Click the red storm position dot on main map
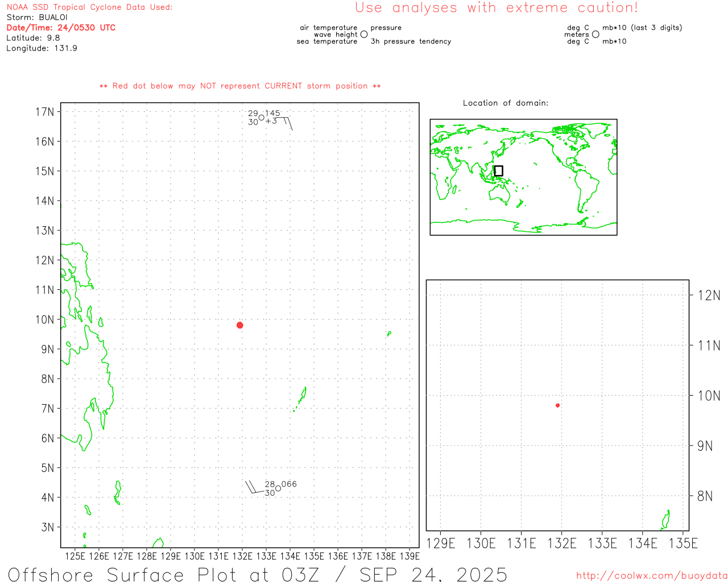The width and height of the screenshot is (728, 582). tap(240, 325)
